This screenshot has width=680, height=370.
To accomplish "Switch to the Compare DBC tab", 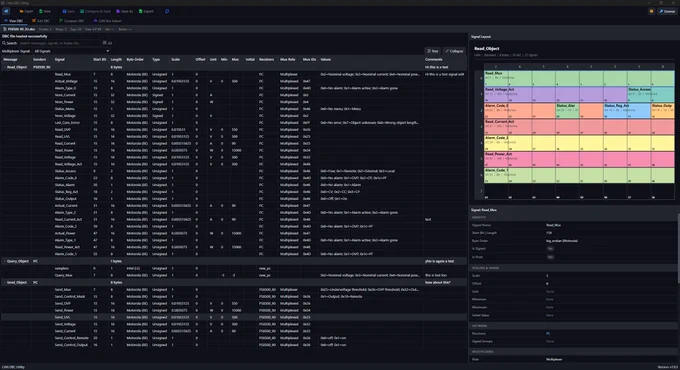I will point(72,21).
